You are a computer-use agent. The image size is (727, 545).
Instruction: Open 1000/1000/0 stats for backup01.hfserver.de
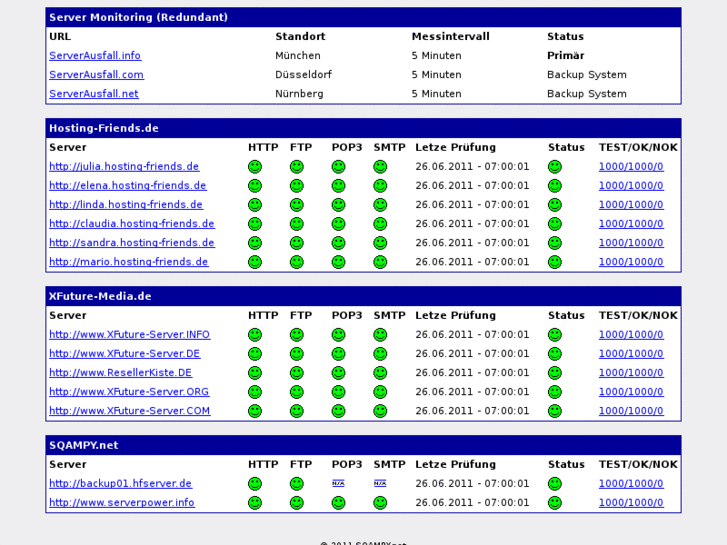click(631, 483)
